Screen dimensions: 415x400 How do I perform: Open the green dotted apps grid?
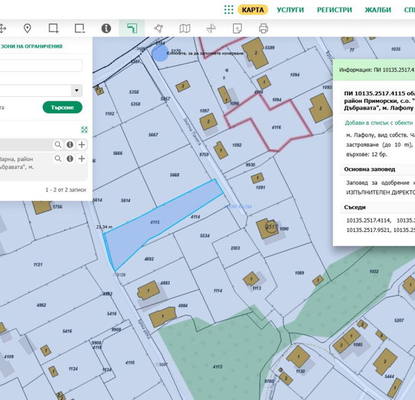229,10
